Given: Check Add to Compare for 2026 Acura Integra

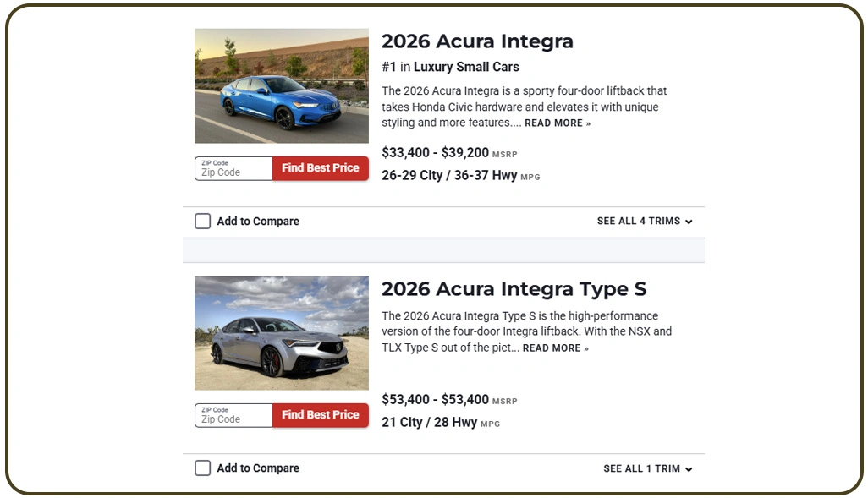Looking at the screenshot, I should [202, 221].
